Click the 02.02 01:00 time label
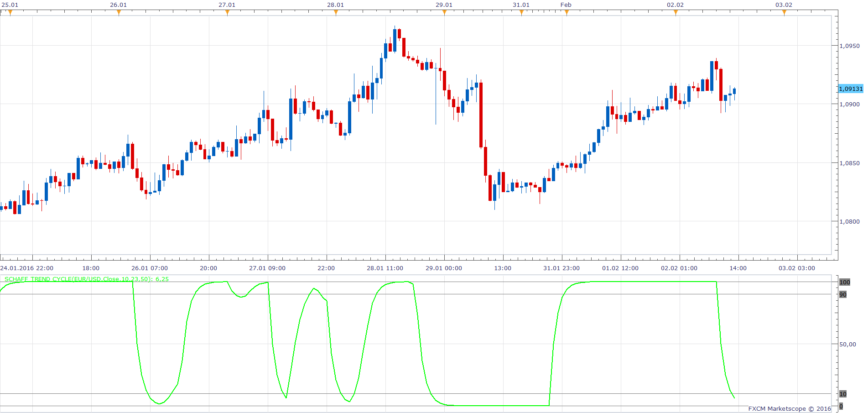Viewport: 868px width, 413px height. pyautogui.click(x=679, y=268)
